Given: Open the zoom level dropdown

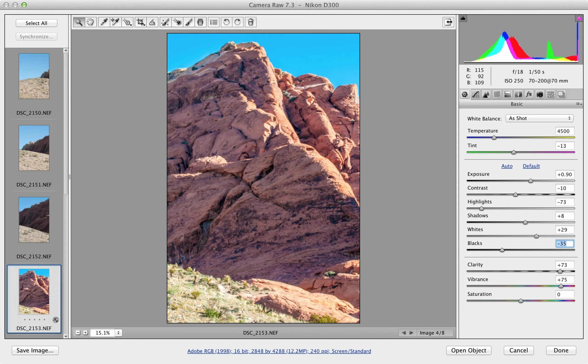Looking at the screenshot, I should [118, 333].
